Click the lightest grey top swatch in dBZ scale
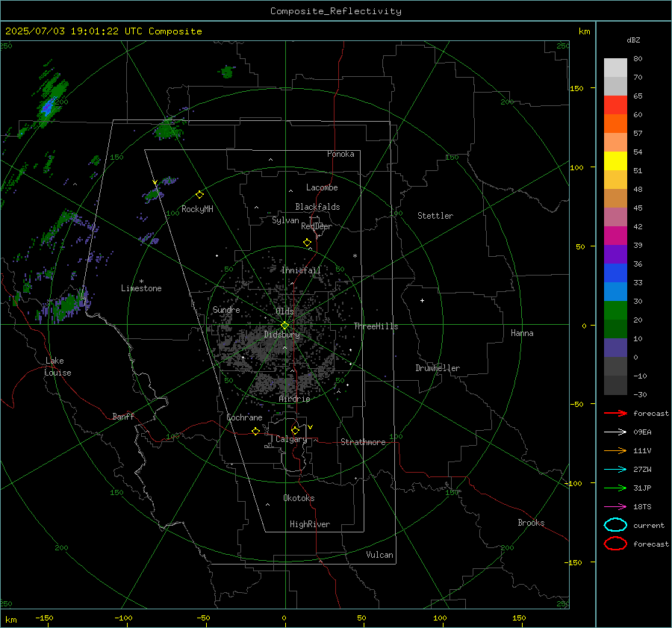 click(x=615, y=68)
